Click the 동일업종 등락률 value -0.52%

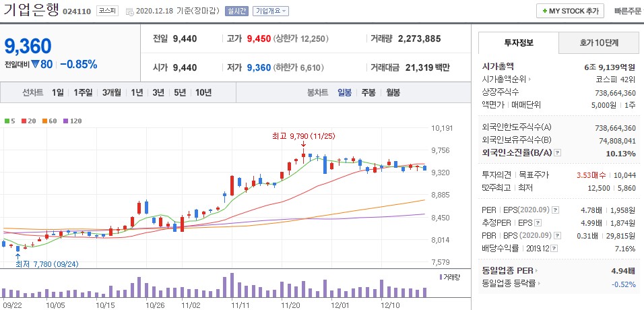coord(623,284)
